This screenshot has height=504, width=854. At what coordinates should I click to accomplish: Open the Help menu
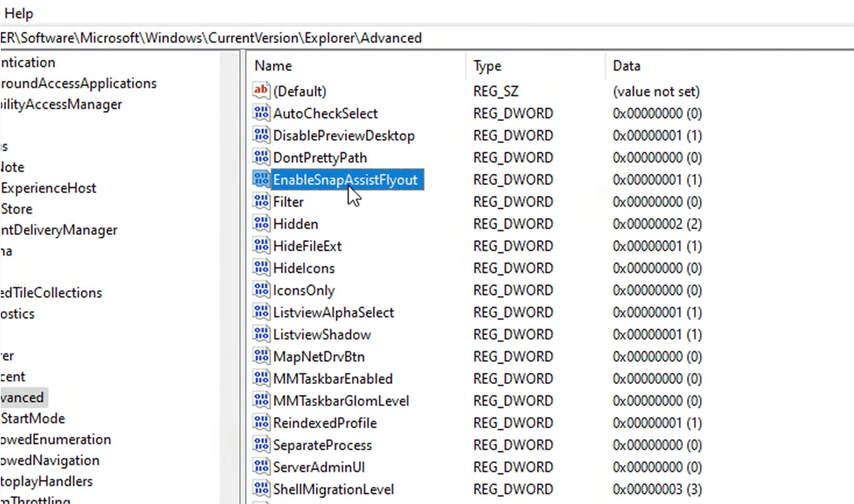pyautogui.click(x=18, y=13)
